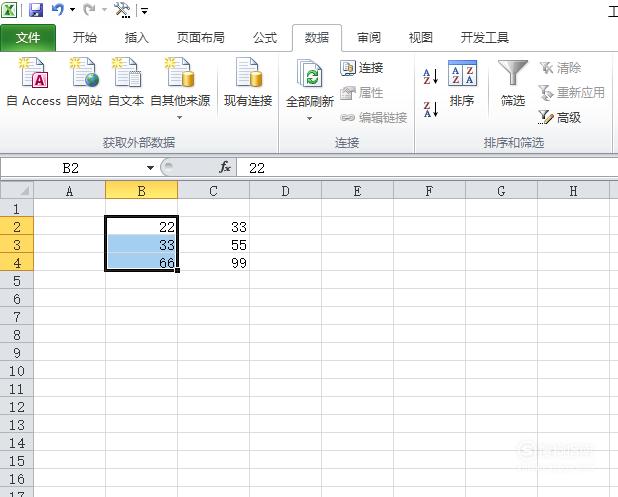Viewport: 618px width, 497px height.
Task: Click cell C3 containing 55
Action: click(213, 245)
